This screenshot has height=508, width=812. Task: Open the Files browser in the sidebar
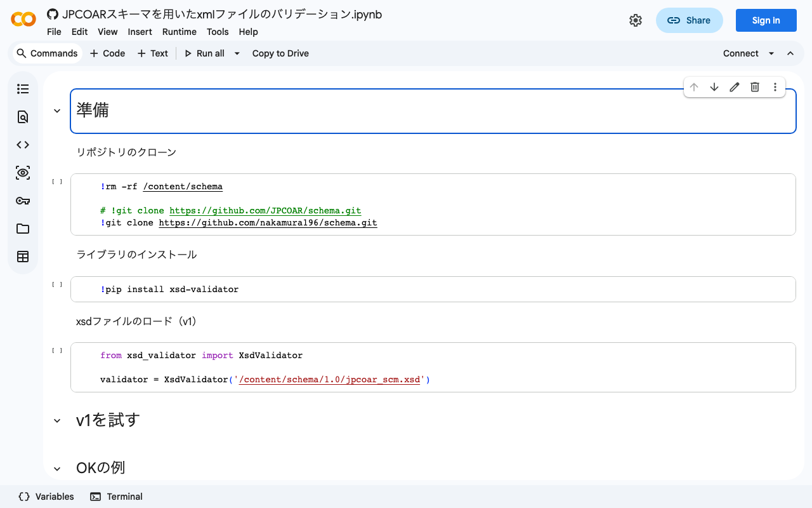(x=23, y=229)
